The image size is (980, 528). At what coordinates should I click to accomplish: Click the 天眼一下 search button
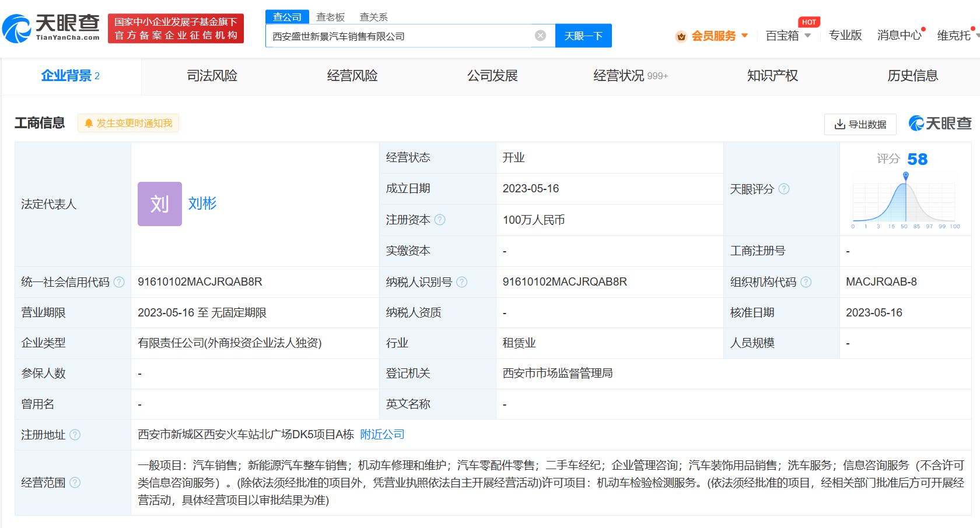(583, 36)
